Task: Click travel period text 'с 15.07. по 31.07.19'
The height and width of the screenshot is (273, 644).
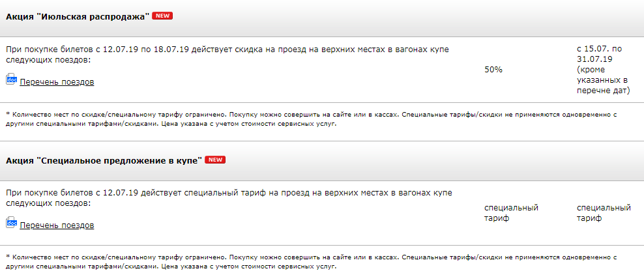Action: pos(599,54)
